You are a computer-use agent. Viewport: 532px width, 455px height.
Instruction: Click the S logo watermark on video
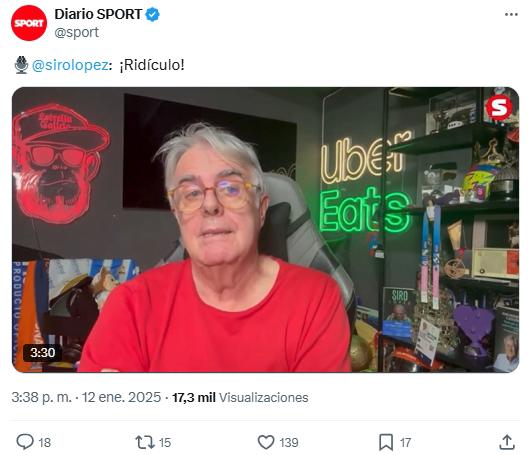499,108
